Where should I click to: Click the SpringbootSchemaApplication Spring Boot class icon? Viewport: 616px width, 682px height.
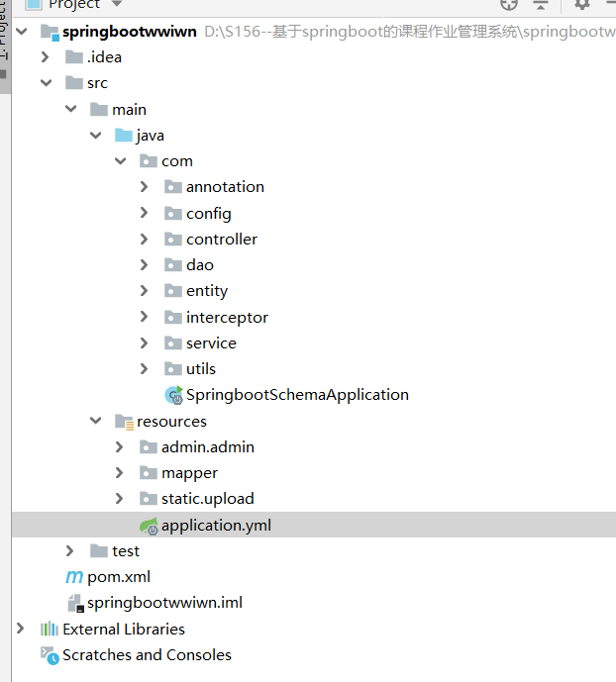[x=174, y=395]
